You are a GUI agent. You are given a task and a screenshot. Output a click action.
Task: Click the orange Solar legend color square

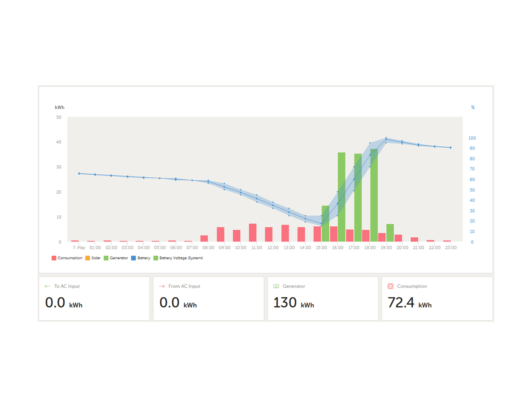coord(88,258)
